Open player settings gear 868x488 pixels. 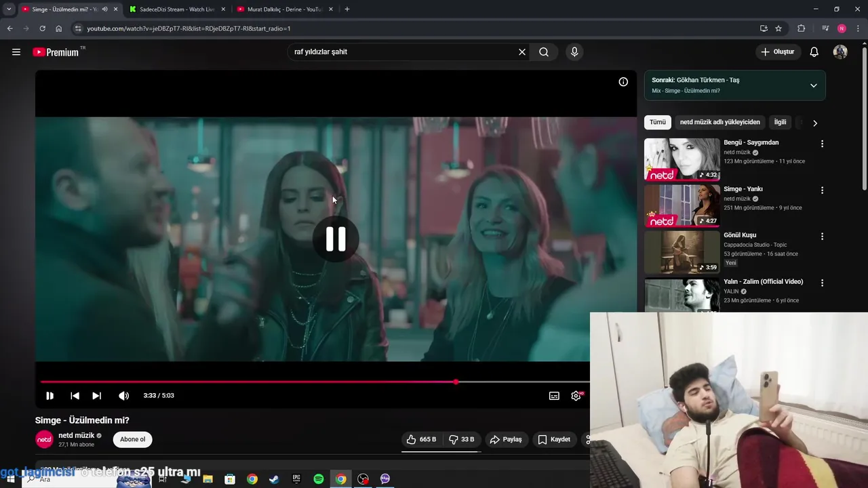point(576,396)
